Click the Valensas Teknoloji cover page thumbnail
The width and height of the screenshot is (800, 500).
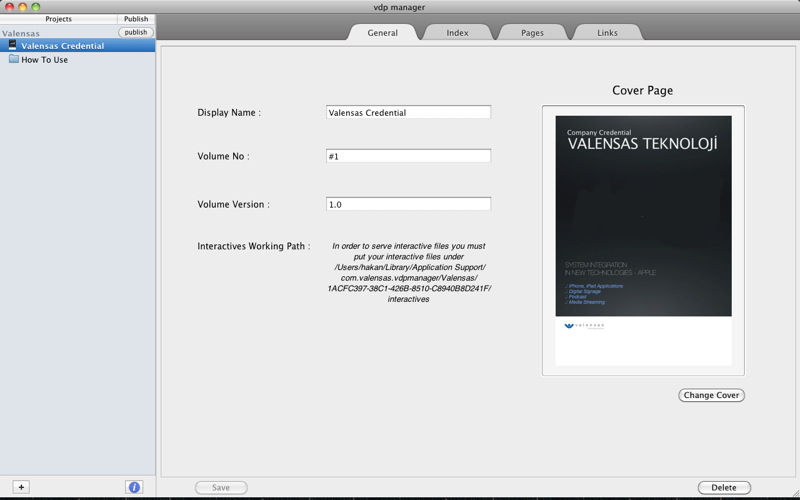pos(643,240)
